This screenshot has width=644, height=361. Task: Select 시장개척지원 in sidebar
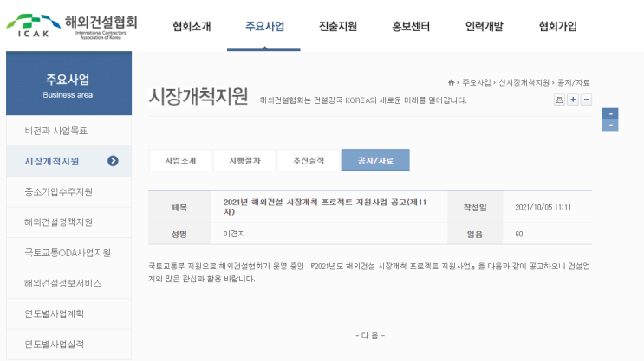coord(69,161)
